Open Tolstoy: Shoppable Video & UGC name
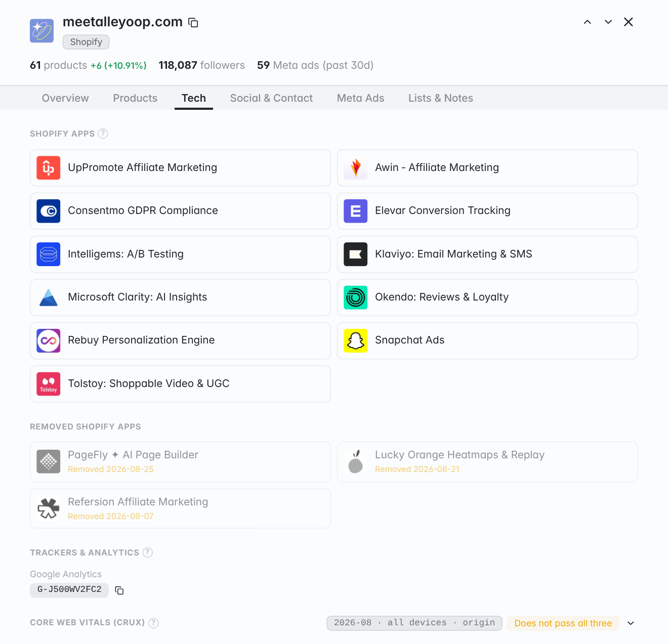This screenshot has width=668, height=644. point(149,383)
